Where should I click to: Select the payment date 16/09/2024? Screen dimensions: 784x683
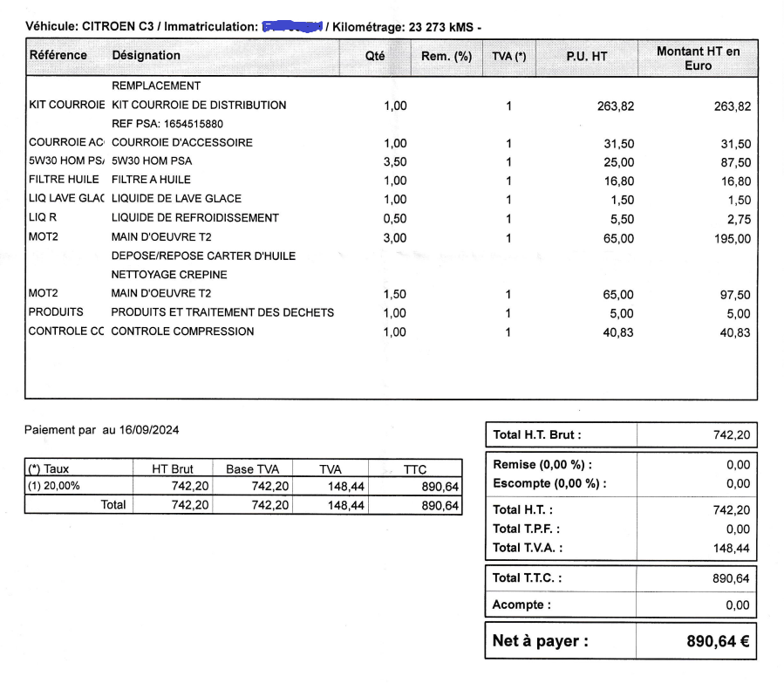149,430
